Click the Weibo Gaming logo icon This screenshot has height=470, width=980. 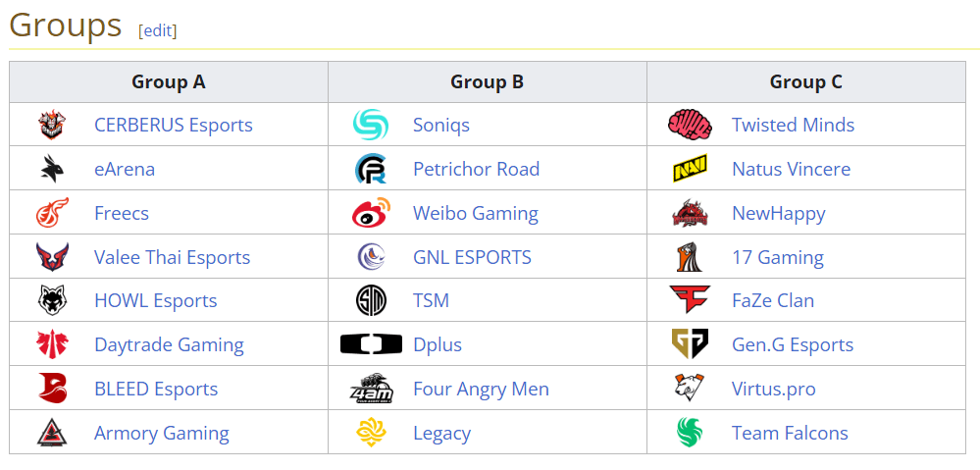point(371,213)
